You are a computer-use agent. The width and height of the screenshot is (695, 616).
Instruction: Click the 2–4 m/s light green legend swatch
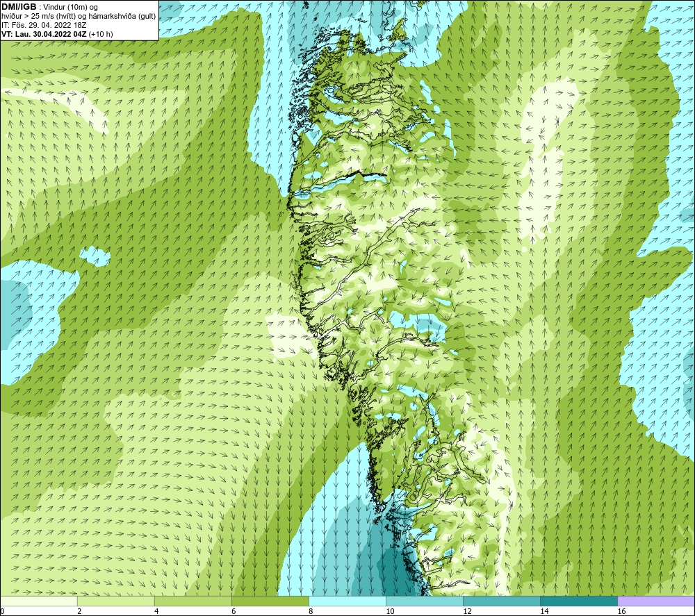116,601
